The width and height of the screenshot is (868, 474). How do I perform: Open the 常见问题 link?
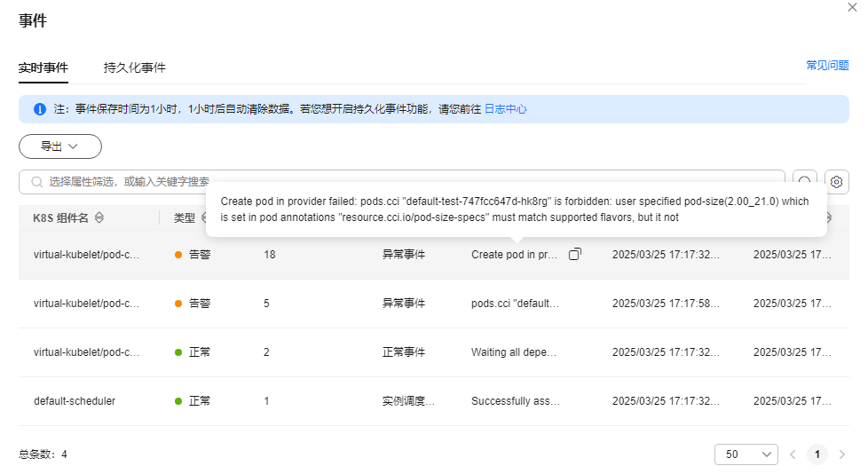click(x=827, y=66)
